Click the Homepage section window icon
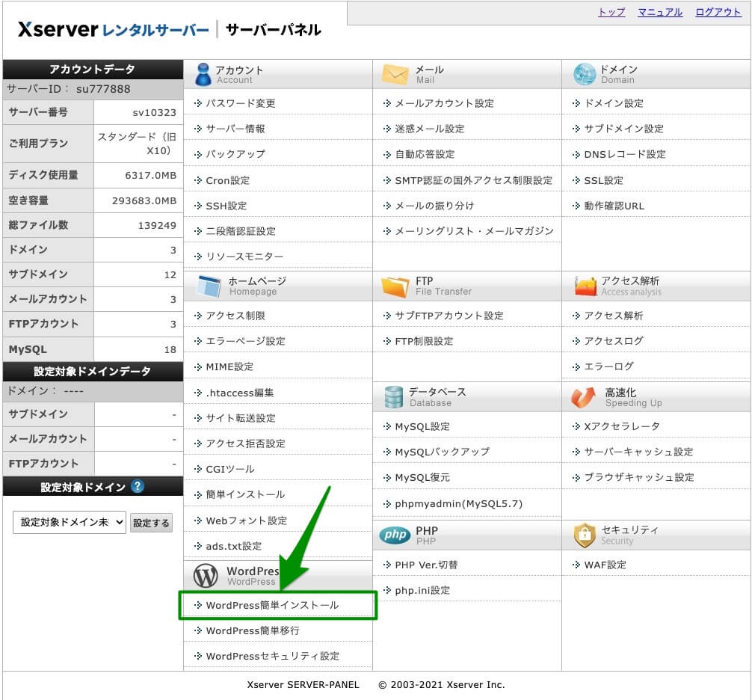 (x=209, y=286)
